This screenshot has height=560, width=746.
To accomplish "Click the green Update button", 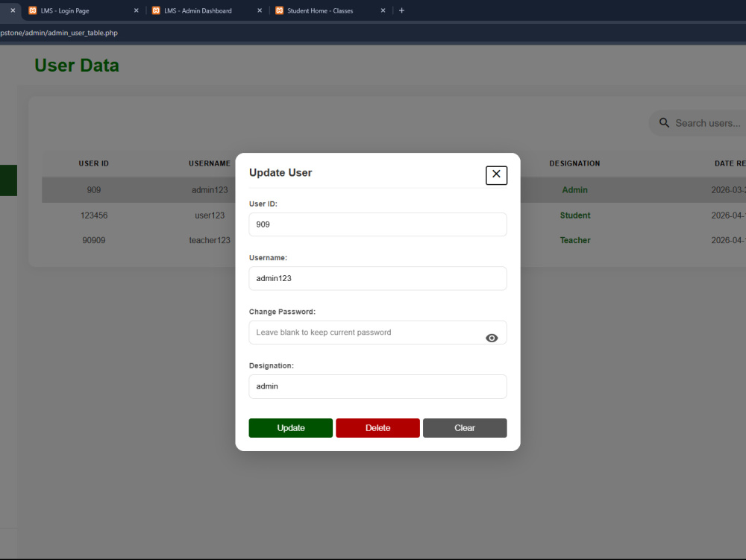I will point(291,428).
